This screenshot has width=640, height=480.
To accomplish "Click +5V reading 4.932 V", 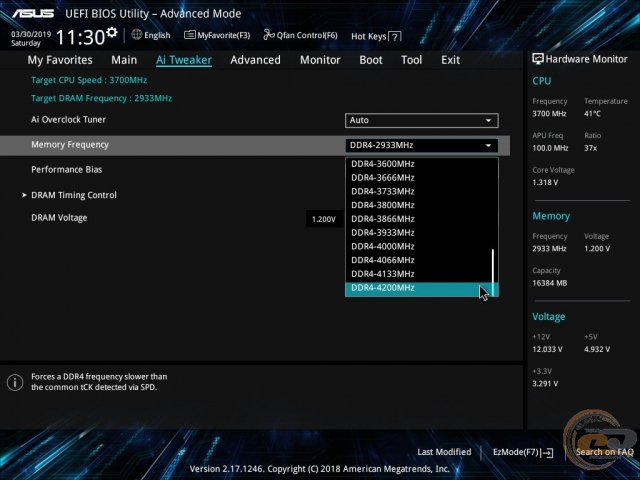I will tap(597, 349).
